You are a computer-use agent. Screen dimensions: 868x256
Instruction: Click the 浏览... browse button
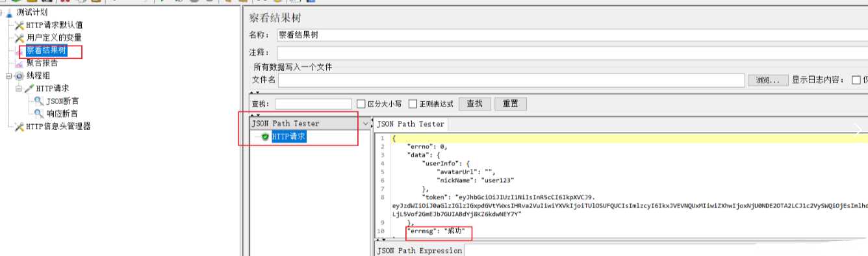767,80
